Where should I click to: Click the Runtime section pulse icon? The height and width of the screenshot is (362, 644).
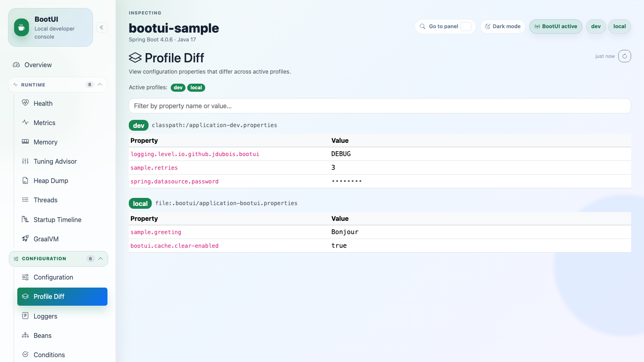pos(15,85)
